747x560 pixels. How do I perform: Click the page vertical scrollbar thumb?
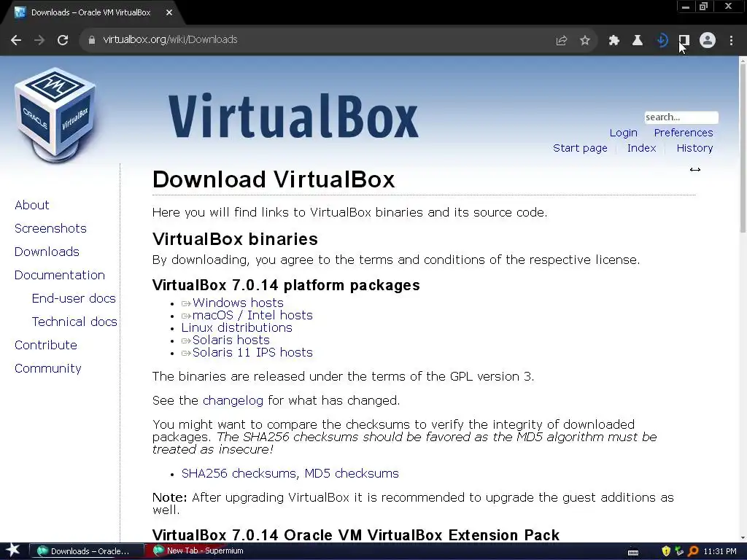[742, 147]
